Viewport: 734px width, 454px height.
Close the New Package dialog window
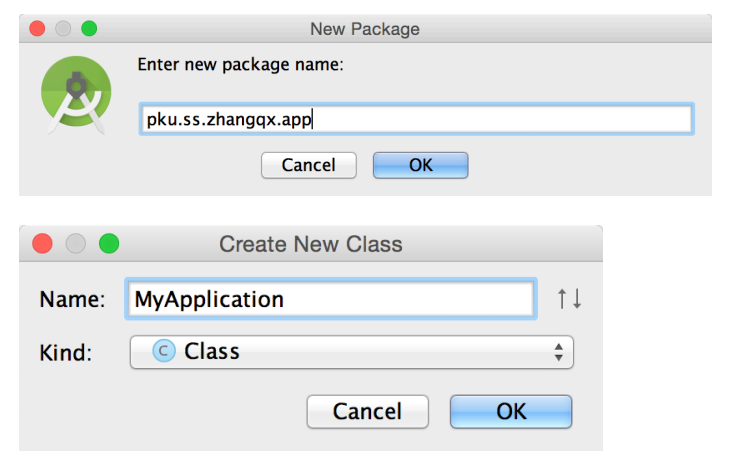[x=38, y=29]
